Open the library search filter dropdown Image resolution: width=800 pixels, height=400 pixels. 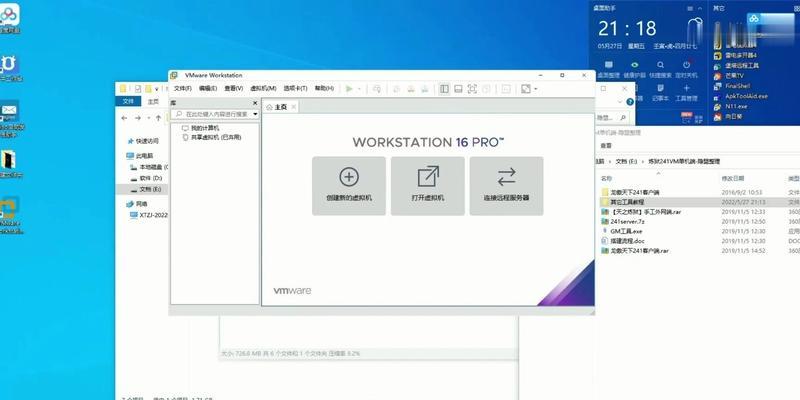255,114
